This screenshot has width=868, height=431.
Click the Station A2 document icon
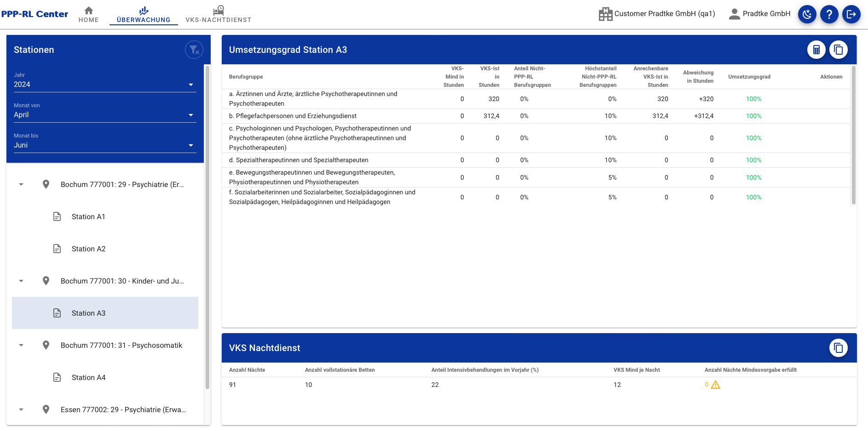tap(57, 249)
